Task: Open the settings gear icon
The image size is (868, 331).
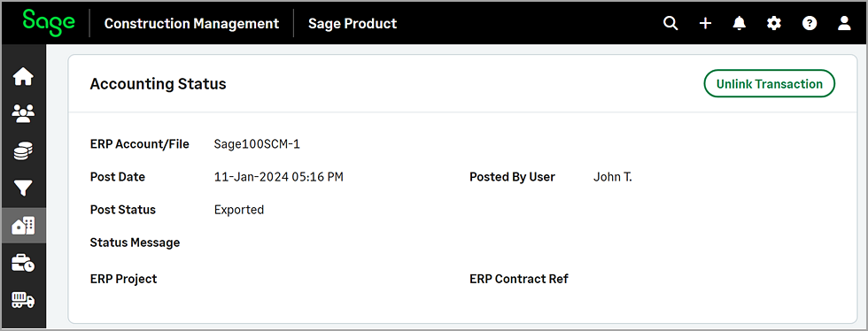Action: coord(774,23)
